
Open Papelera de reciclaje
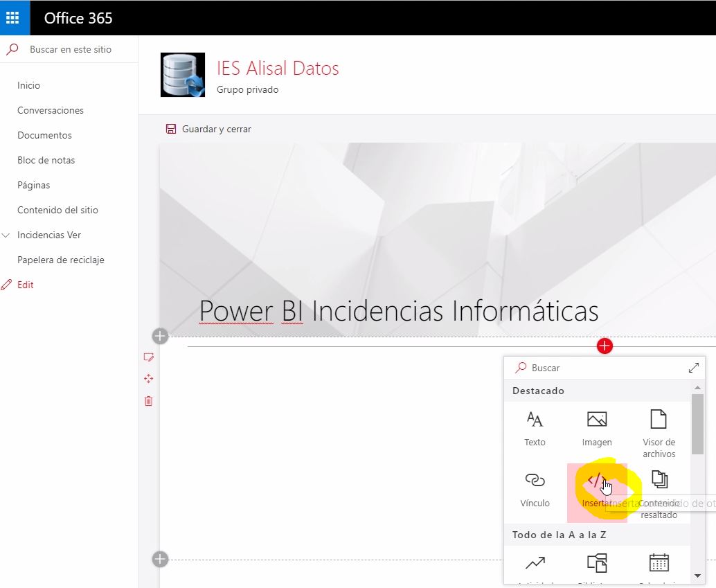coord(61,260)
